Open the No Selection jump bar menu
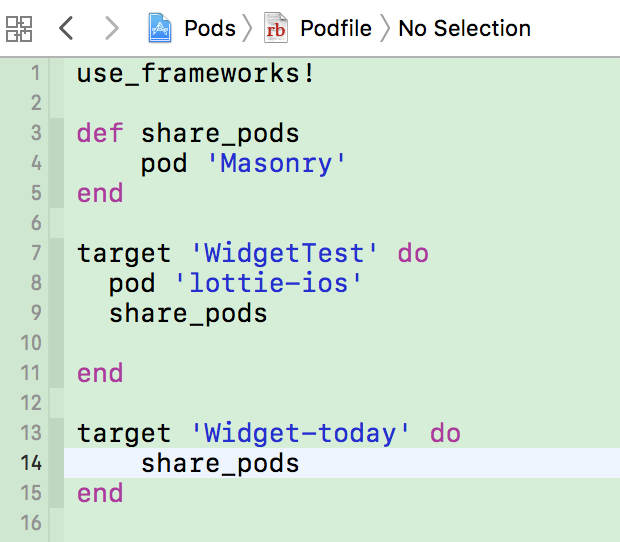Screen dimensions: 620x542 (x=464, y=28)
